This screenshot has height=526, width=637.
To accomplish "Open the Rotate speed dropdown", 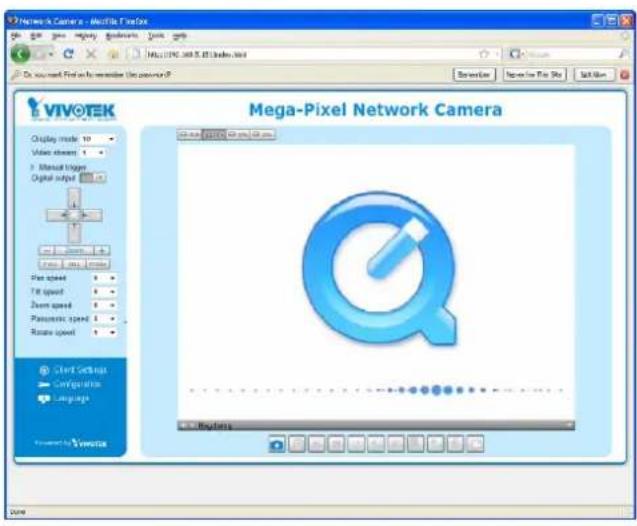I will [x=104, y=332].
